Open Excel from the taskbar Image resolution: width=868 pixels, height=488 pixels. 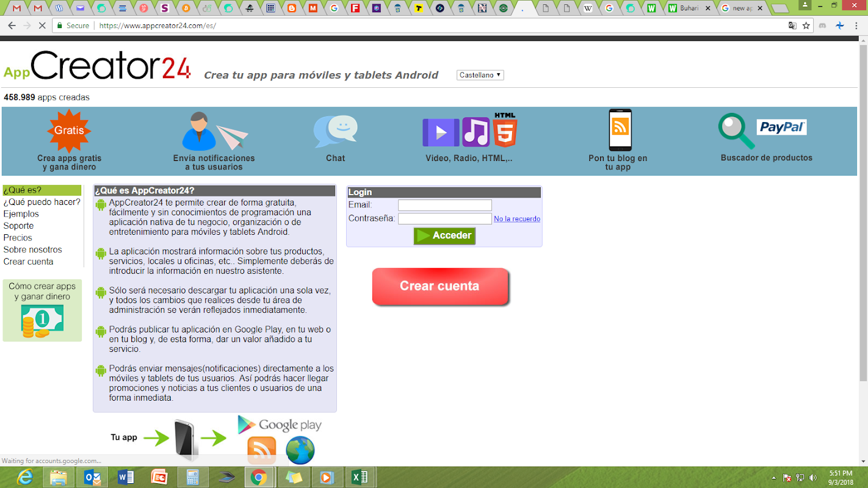tap(360, 477)
